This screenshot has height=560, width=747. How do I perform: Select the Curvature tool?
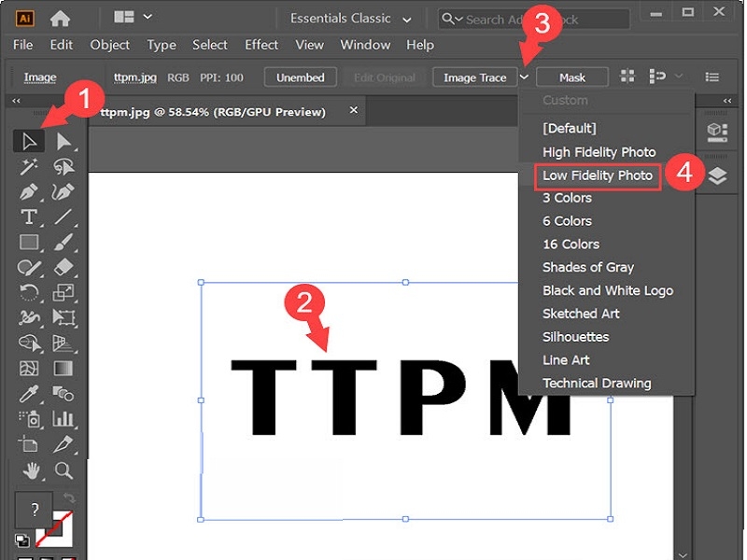click(x=63, y=192)
